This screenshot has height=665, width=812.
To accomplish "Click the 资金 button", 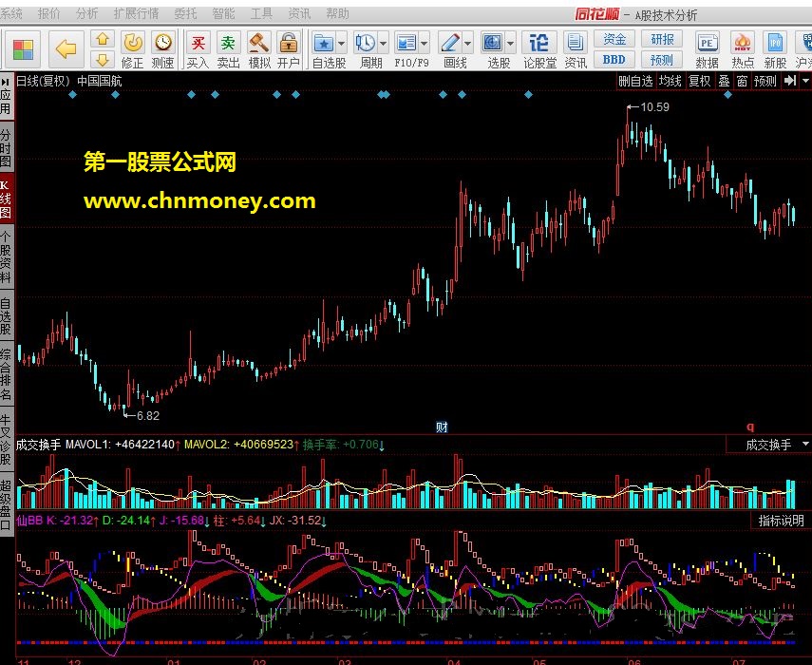I will tap(614, 39).
